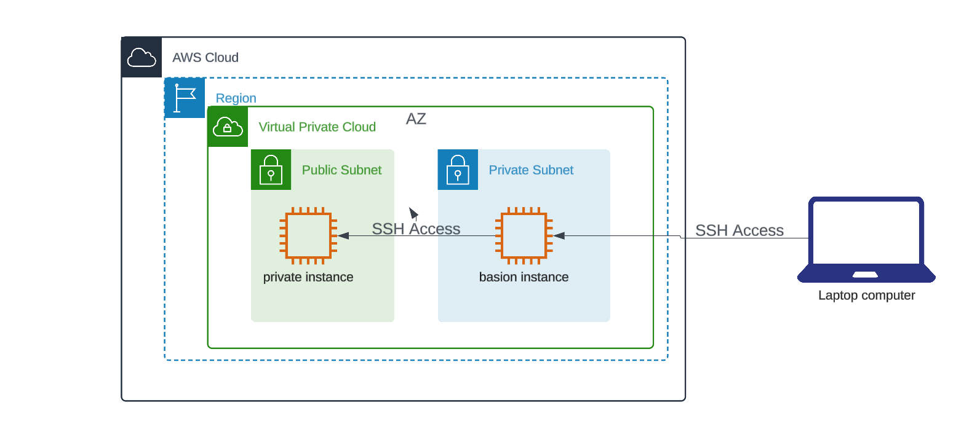
Task: Select the Public Subnet lock icon
Action: point(271,170)
